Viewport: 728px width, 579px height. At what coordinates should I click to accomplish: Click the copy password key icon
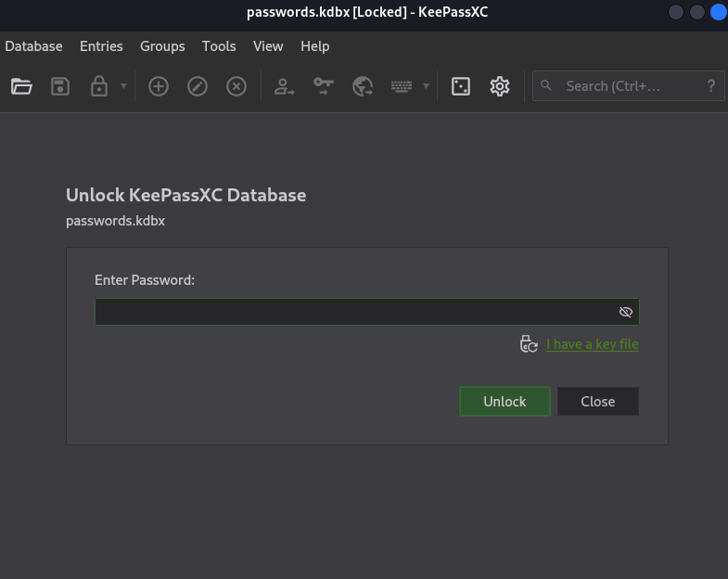323,86
